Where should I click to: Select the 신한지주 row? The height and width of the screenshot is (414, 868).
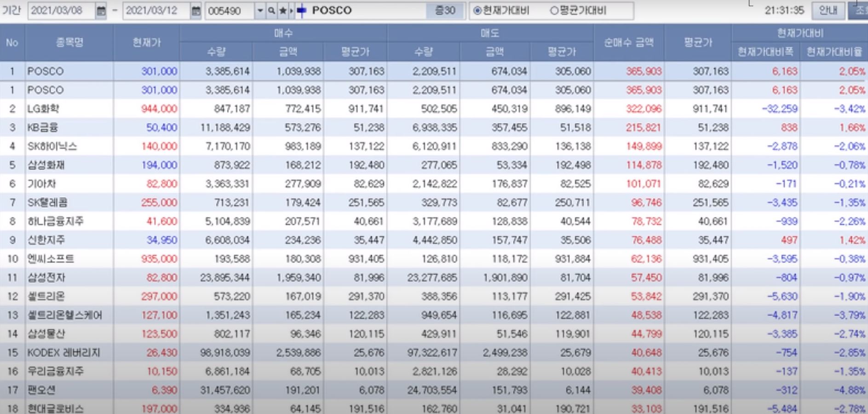pyautogui.click(x=434, y=240)
